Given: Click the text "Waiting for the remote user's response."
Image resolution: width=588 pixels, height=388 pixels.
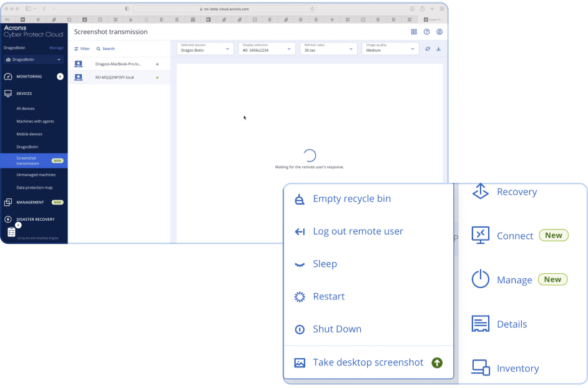Looking at the screenshot, I should coord(310,167).
